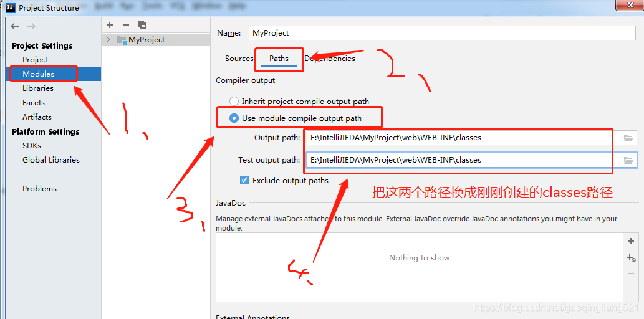
Task: Add a new module with plus icon
Action: pos(110,25)
